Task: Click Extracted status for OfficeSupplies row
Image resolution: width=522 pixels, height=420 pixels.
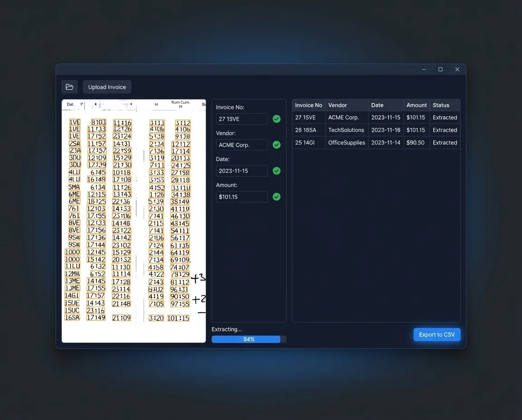Action: [x=445, y=143]
